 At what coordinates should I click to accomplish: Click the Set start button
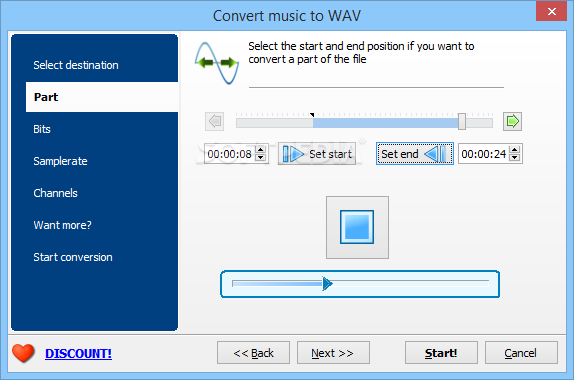pyautogui.click(x=317, y=154)
